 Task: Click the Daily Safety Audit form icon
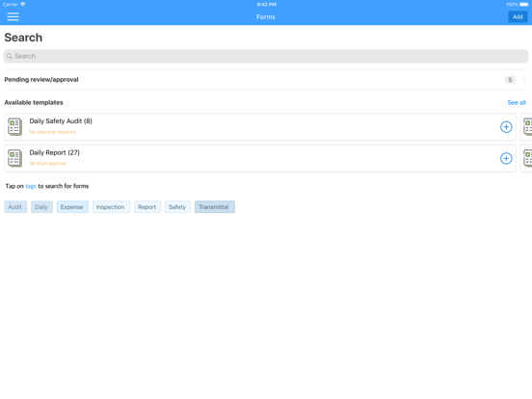(14, 126)
